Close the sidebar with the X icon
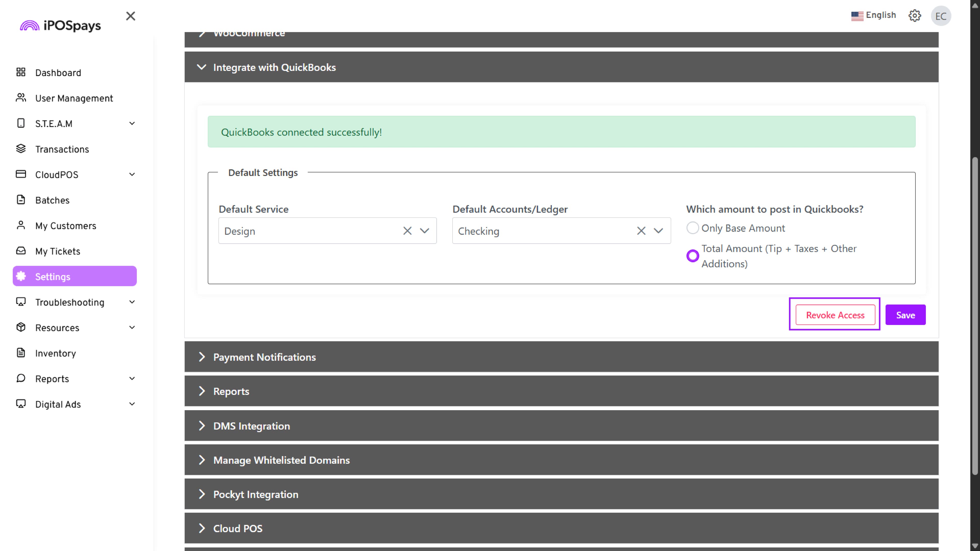This screenshot has width=980, height=551. pos(130,16)
